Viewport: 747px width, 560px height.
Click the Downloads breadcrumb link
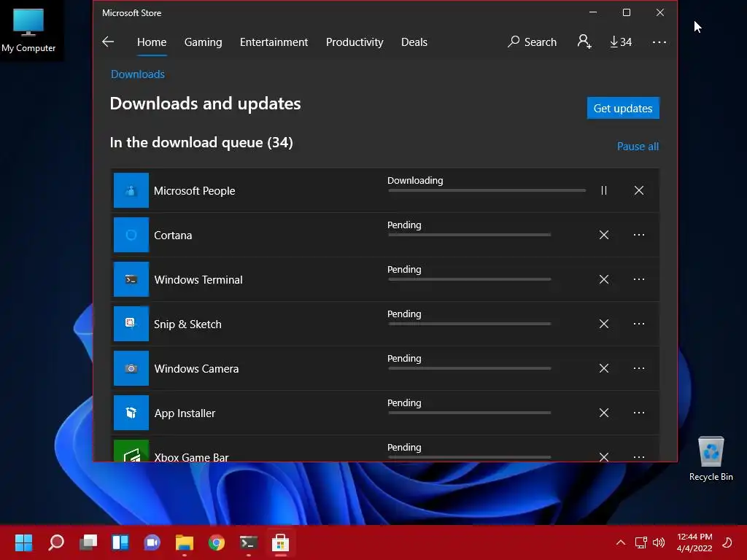(138, 74)
